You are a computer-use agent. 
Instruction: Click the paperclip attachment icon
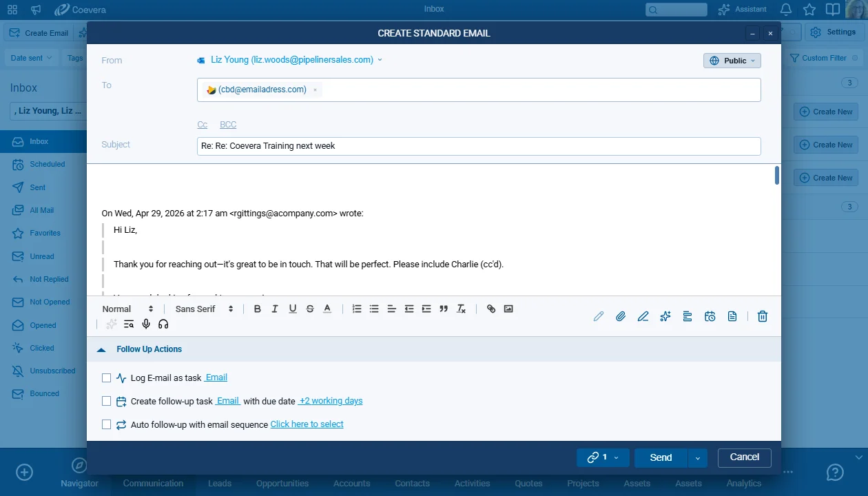point(621,316)
